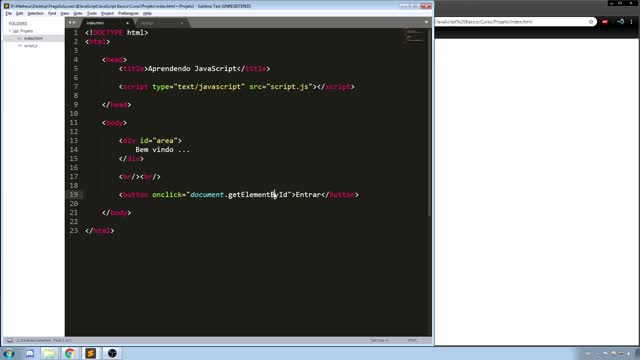Toggle side bar icon in Sublime status bar

[10, 340]
